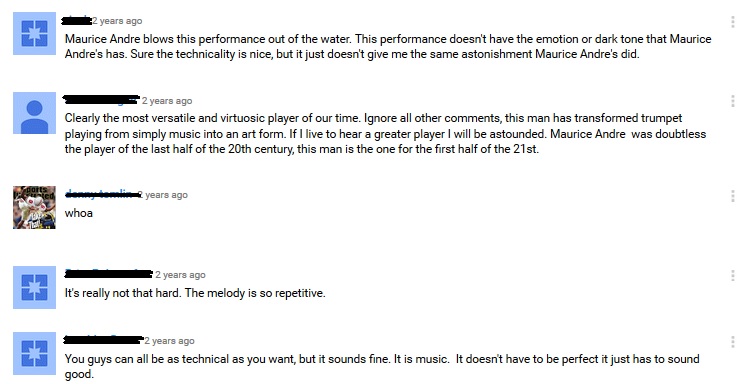The image size is (745, 384).
Task: Open three-dot menu for 'melody is so repetitive' comment
Action: click(x=733, y=275)
